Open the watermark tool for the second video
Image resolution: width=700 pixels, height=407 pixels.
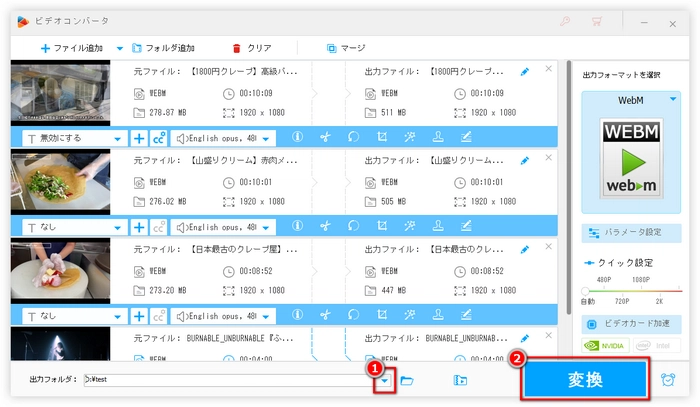click(438, 227)
